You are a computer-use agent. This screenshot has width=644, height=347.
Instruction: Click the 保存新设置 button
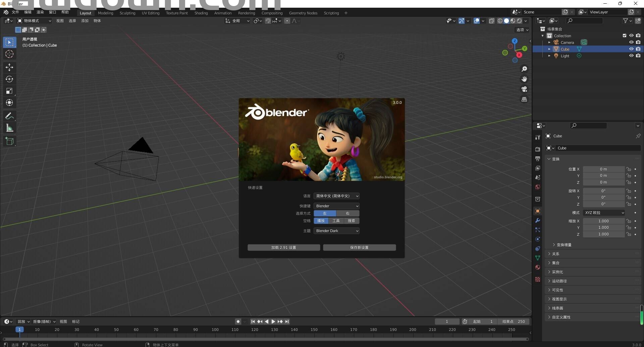pos(359,248)
